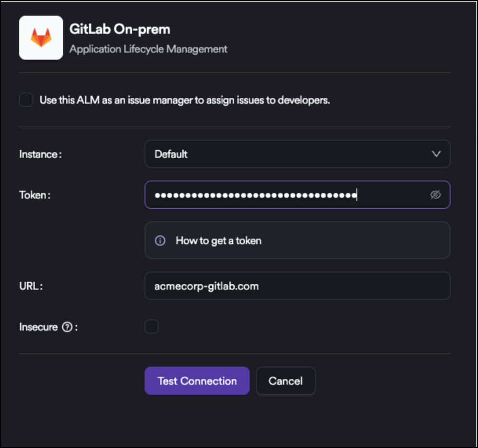Click the 'Application Lifecycle Management' subtitle
Viewport: 478px width, 448px height.
click(x=149, y=49)
